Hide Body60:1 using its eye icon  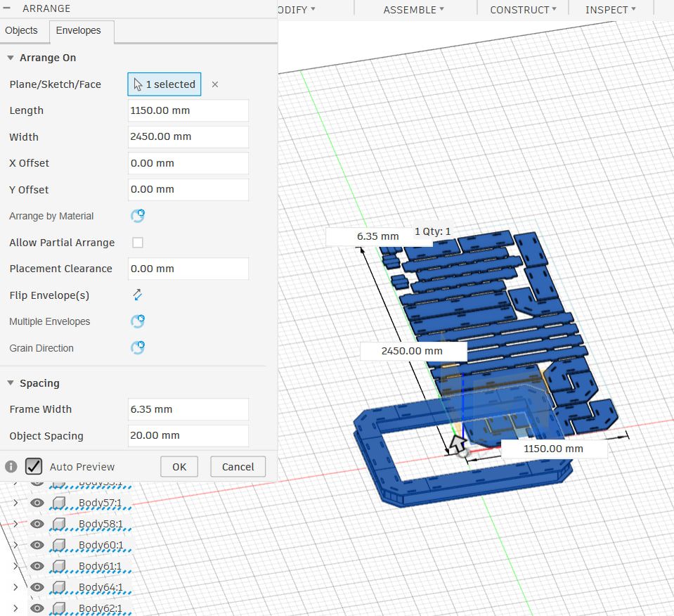pyautogui.click(x=37, y=544)
